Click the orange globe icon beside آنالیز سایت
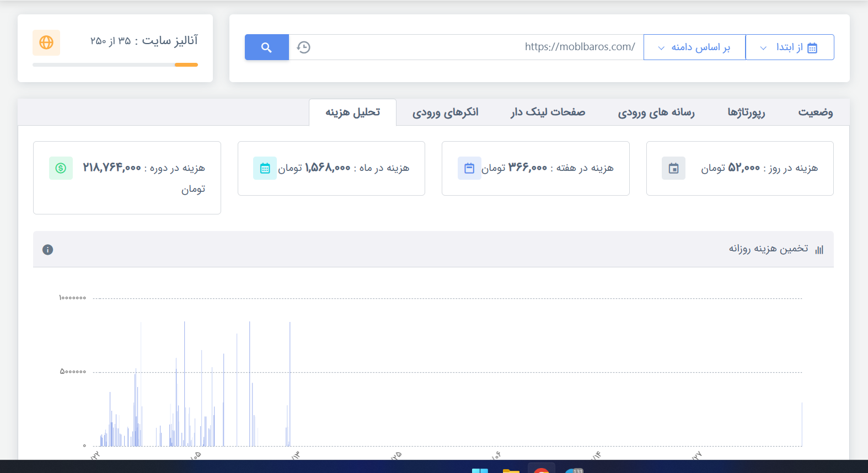Screen dimensions: 868x473 tap(46, 42)
